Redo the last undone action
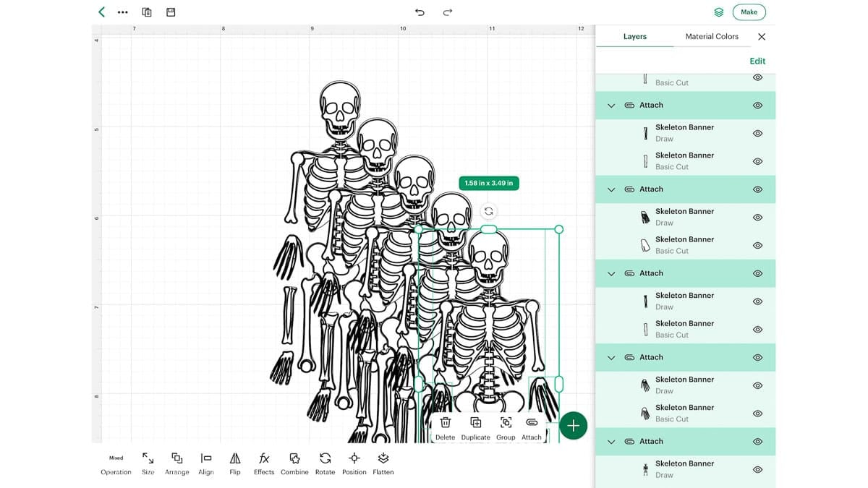868x488 pixels. pos(448,12)
